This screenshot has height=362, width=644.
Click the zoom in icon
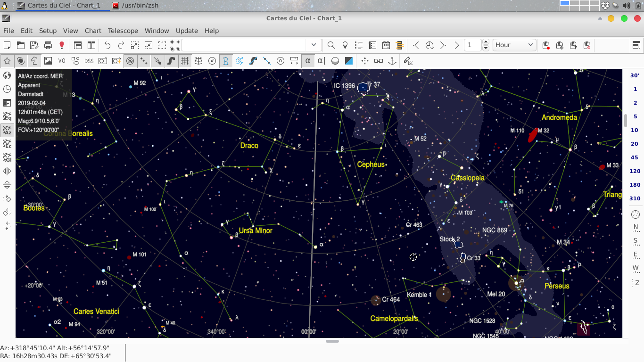coord(135,45)
